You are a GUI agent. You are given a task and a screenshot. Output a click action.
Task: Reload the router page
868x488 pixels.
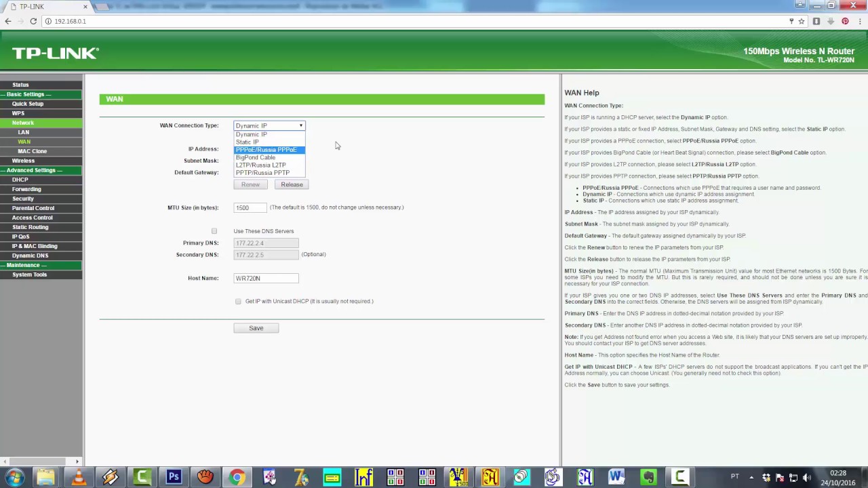[x=33, y=21]
